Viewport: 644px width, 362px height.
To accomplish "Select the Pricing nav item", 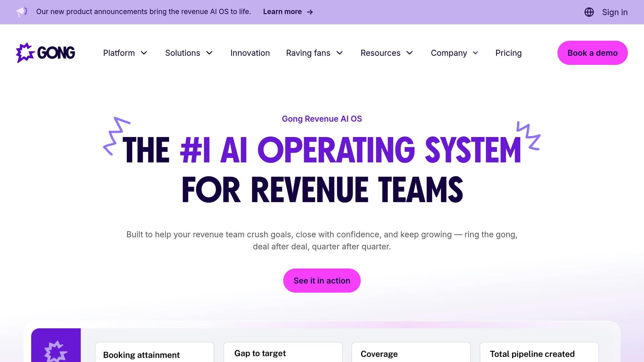I will [508, 53].
